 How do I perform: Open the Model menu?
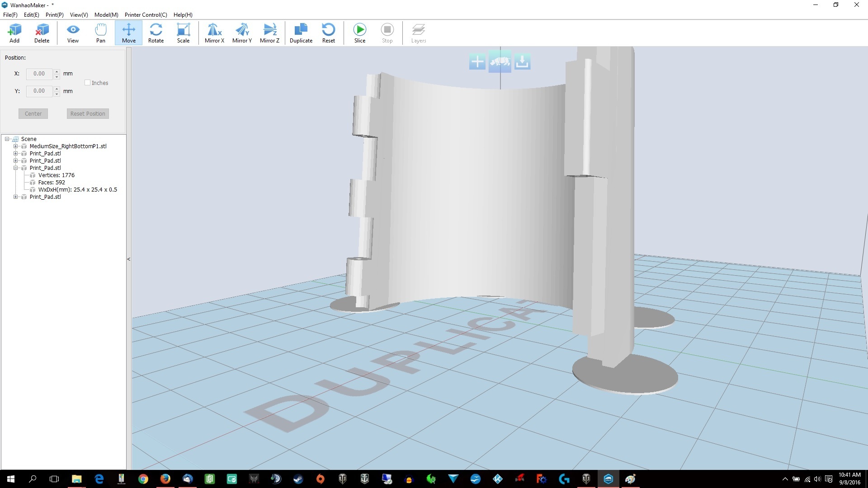coord(106,15)
